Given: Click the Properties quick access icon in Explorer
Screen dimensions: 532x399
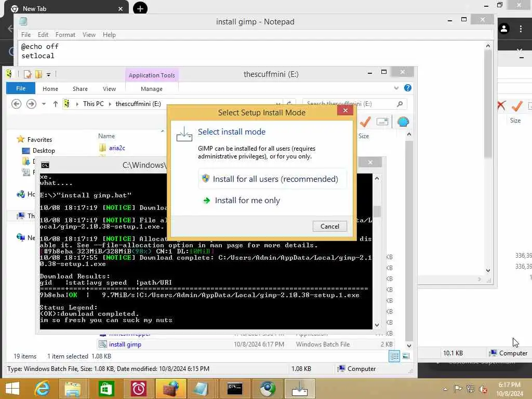Looking at the screenshot, I should 28,74.
